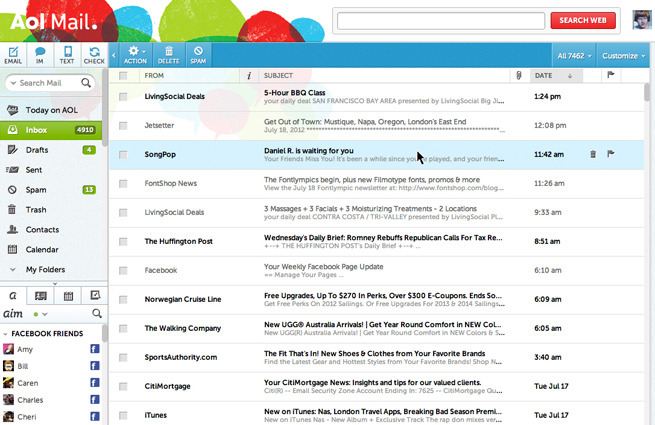Expand Search Mail options chevron
This screenshot has height=425, width=655.
click(x=13, y=83)
